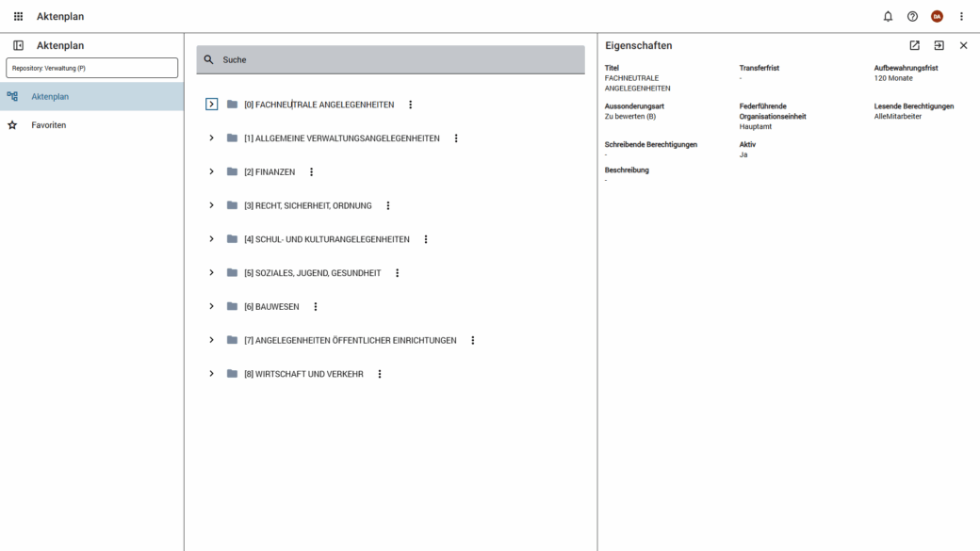Open properties in new window icon

tap(914, 45)
